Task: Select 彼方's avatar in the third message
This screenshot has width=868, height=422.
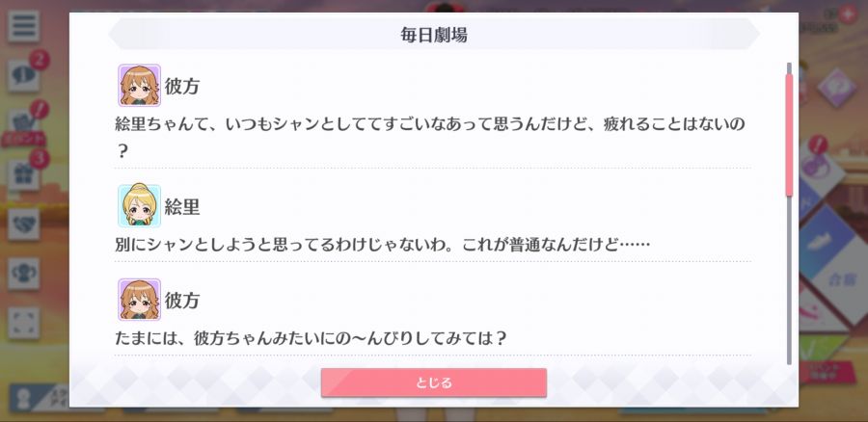Action: click(x=139, y=300)
